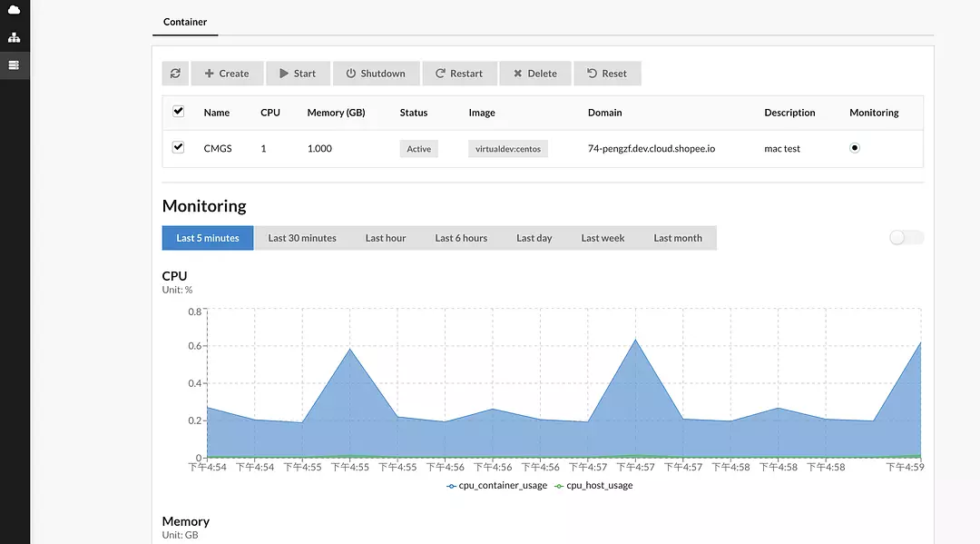
Task: Start the selected container
Action: click(297, 74)
